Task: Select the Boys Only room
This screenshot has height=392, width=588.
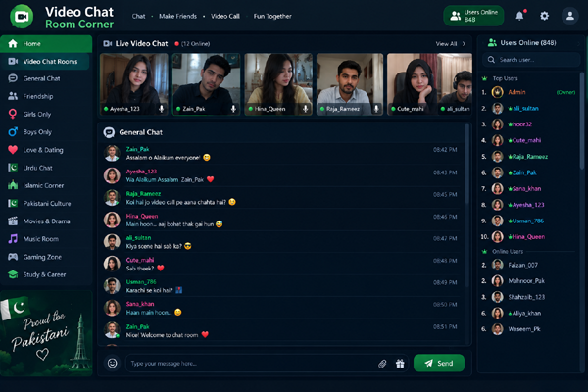Action: tap(45, 132)
